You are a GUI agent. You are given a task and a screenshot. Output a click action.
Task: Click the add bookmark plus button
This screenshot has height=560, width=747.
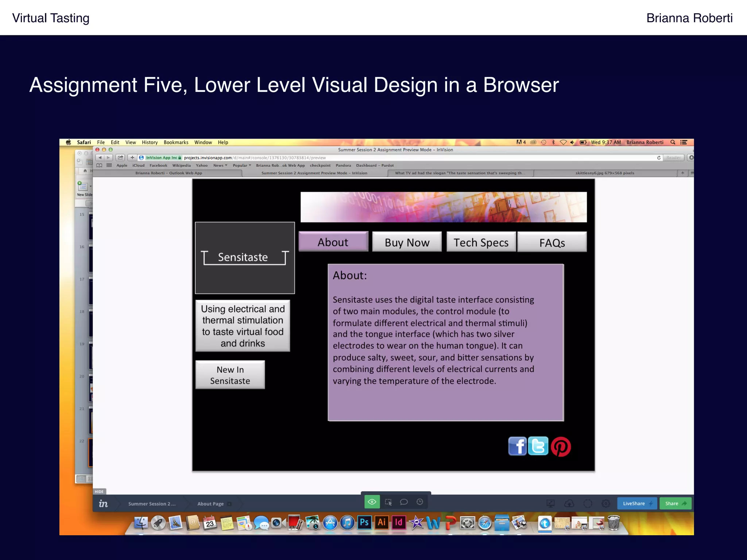132,157
